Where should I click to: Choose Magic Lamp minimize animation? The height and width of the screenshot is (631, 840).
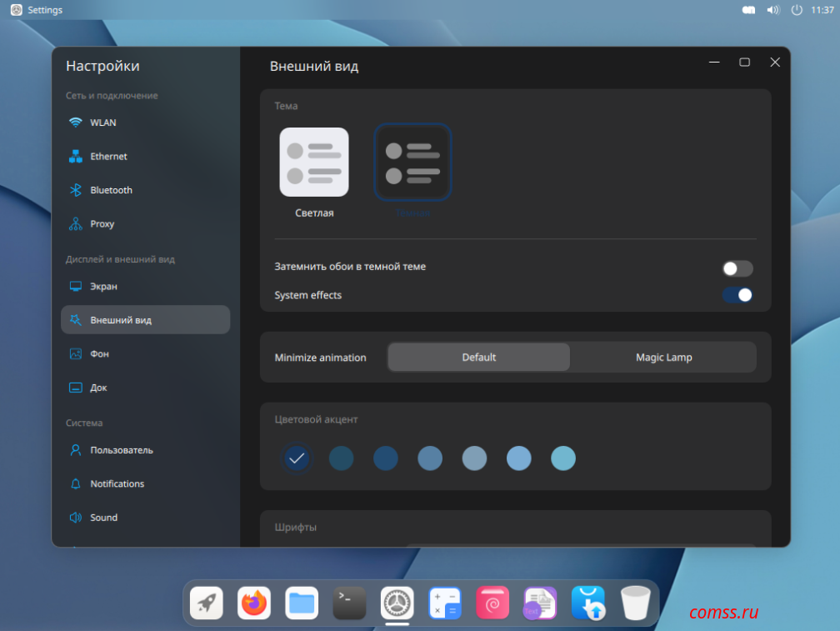pos(663,358)
